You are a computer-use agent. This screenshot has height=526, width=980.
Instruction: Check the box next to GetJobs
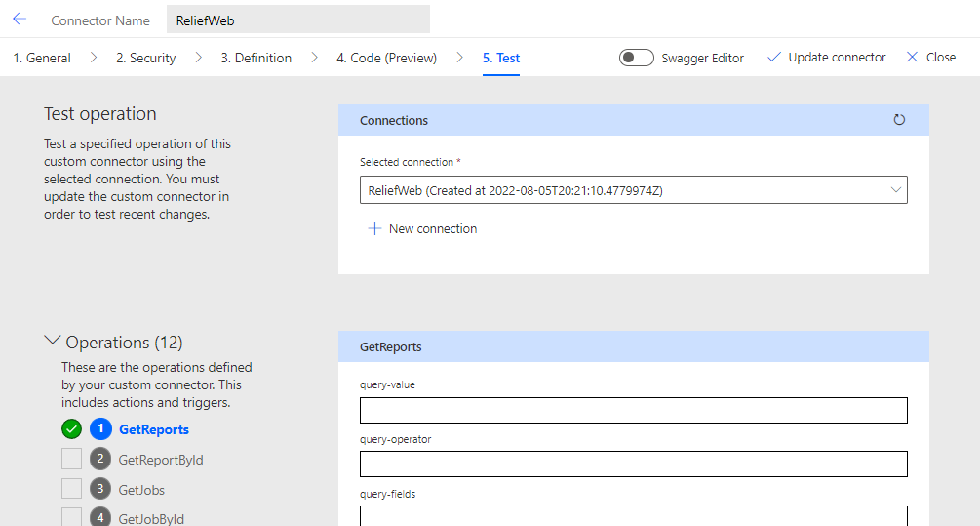click(x=72, y=489)
